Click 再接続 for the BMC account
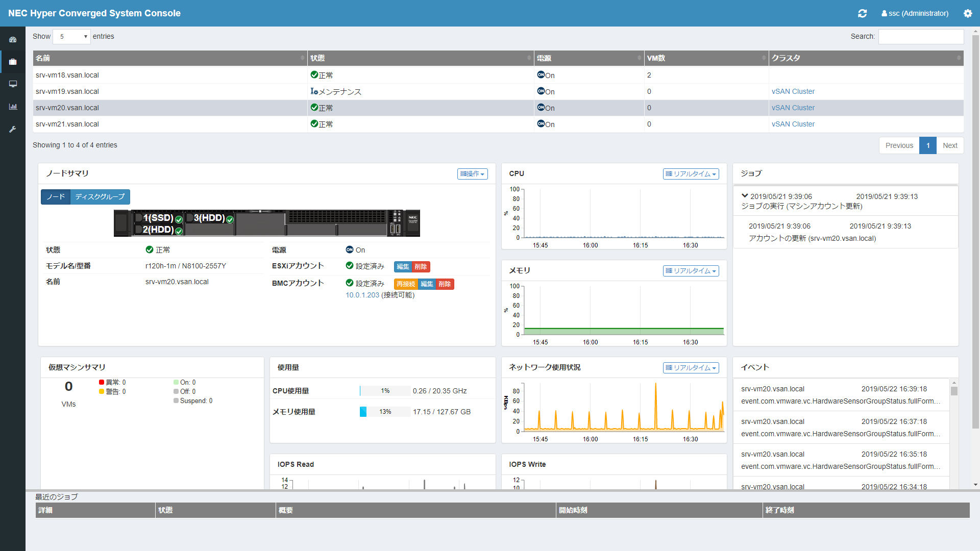 pyautogui.click(x=406, y=284)
